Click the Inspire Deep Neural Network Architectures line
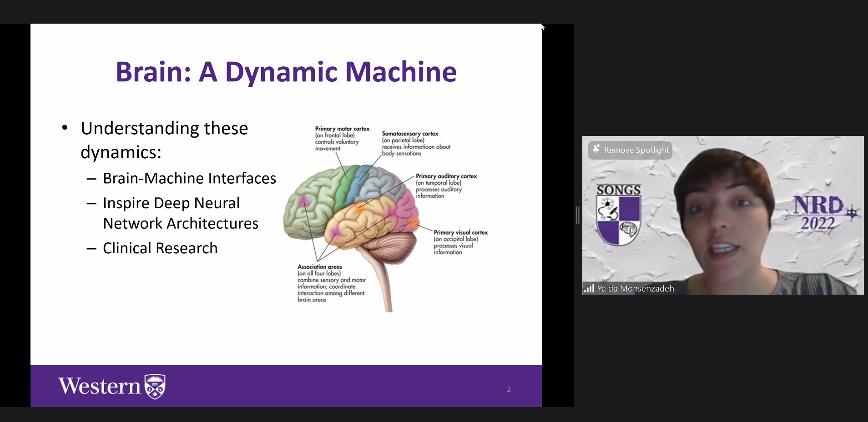868x422 pixels. [x=181, y=213]
